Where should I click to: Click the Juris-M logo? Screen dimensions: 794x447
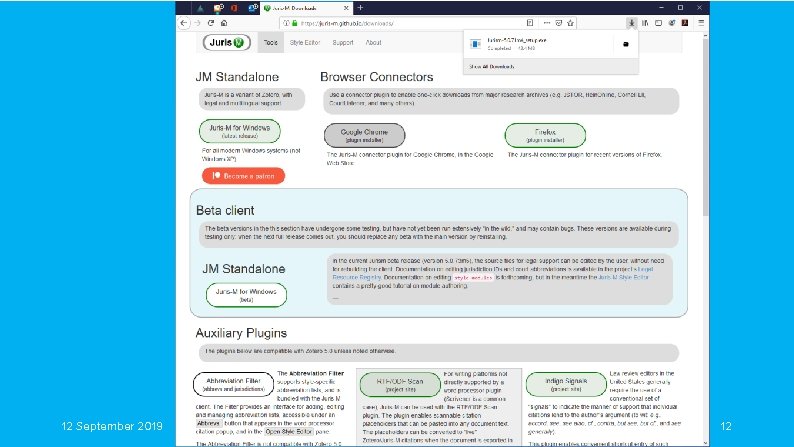(226, 43)
